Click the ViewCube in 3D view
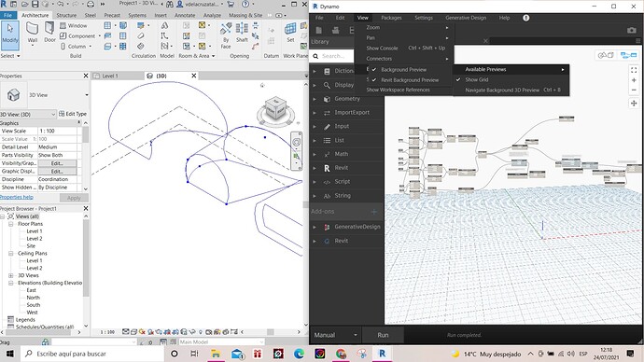The image size is (644, 362). (275, 109)
